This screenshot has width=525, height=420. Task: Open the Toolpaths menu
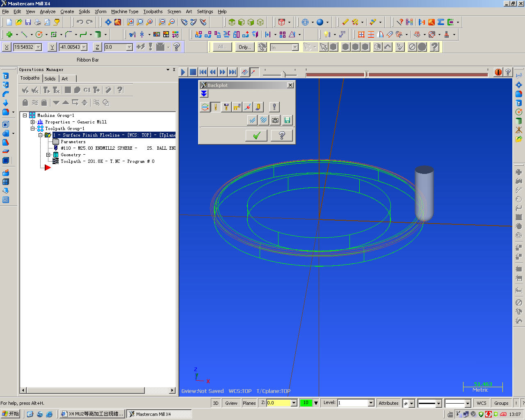pyautogui.click(x=153, y=11)
